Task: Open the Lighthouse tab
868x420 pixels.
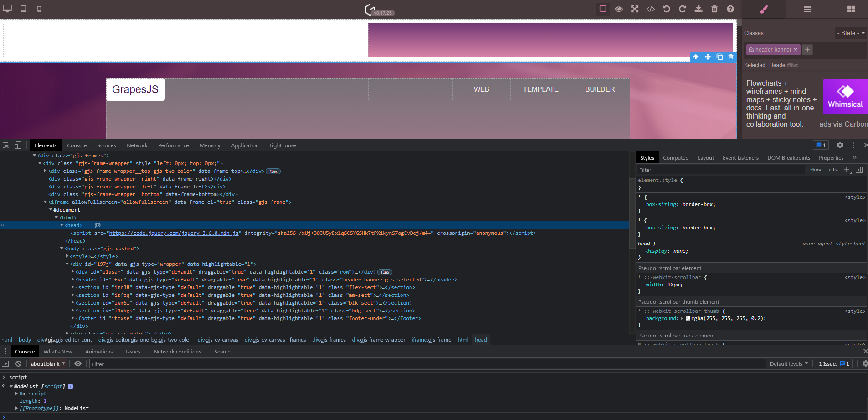Action: click(282, 145)
